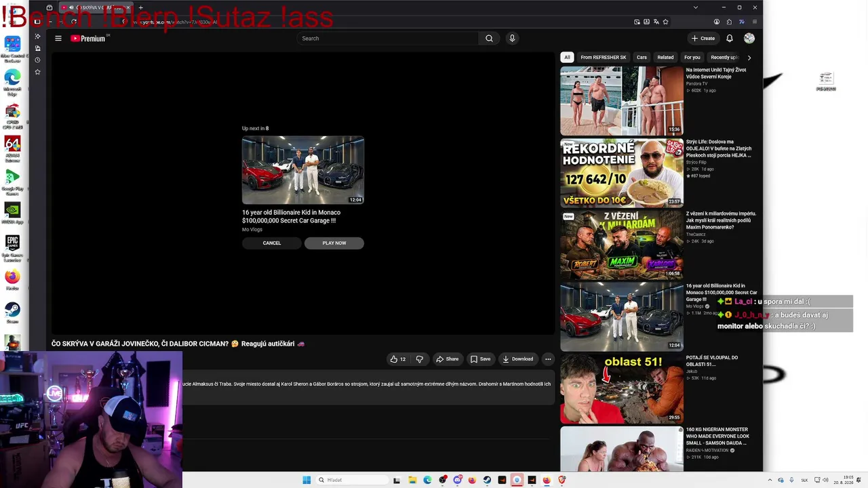Open YouTube notifications bell

click(730, 39)
